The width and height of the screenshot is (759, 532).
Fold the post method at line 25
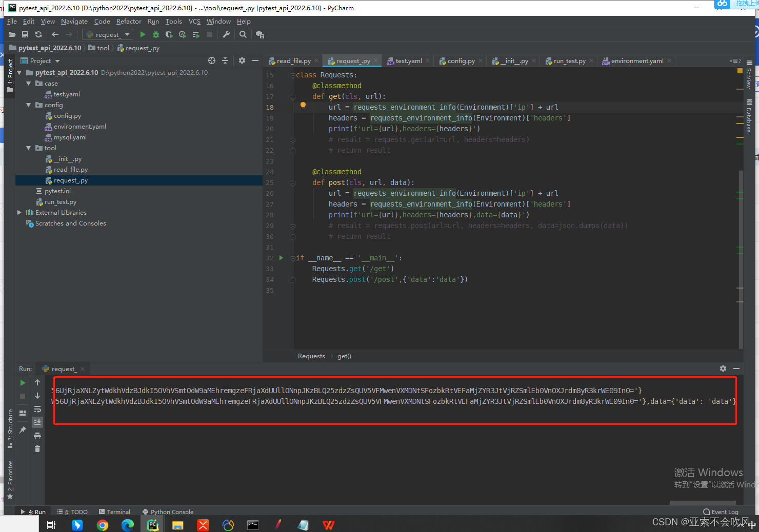click(293, 182)
